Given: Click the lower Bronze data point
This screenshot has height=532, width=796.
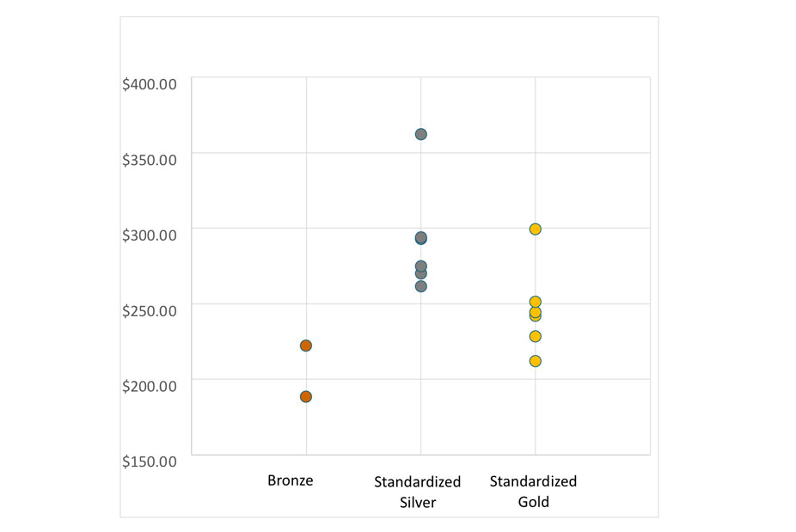Looking at the screenshot, I should coord(306,397).
